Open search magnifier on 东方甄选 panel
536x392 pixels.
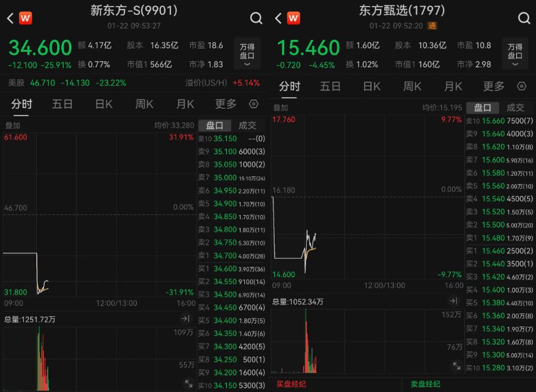pos(523,18)
